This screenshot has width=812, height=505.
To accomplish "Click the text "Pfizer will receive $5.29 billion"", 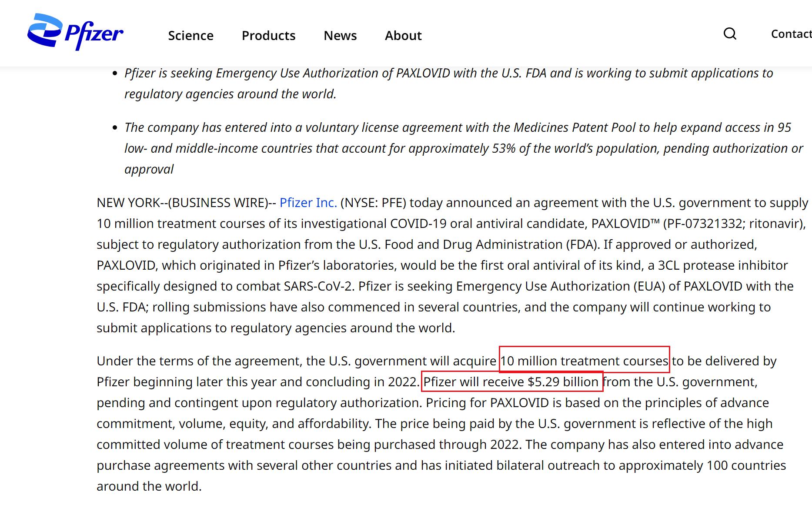I will pos(511,382).
